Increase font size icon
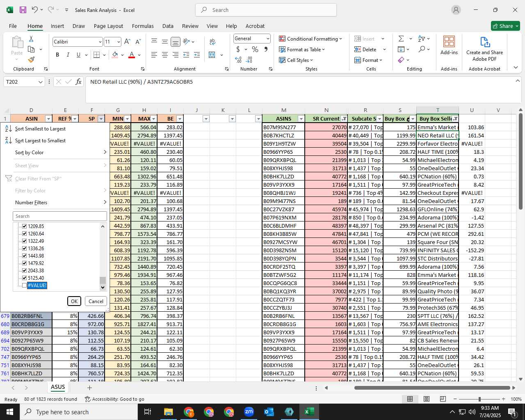This screenshot has height=420, width=525. point(127,41)
